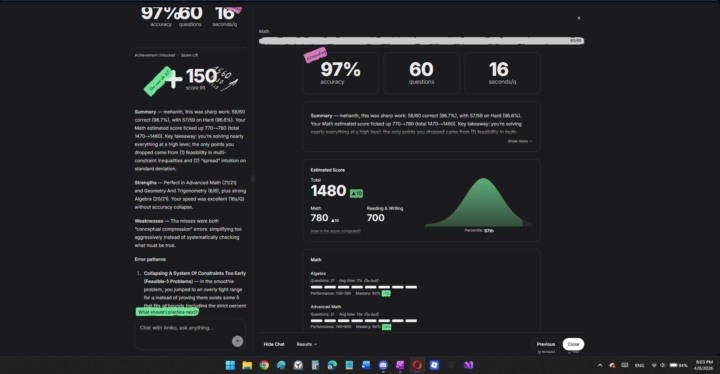Open the battery 94% tray indicator

[678, 365]
